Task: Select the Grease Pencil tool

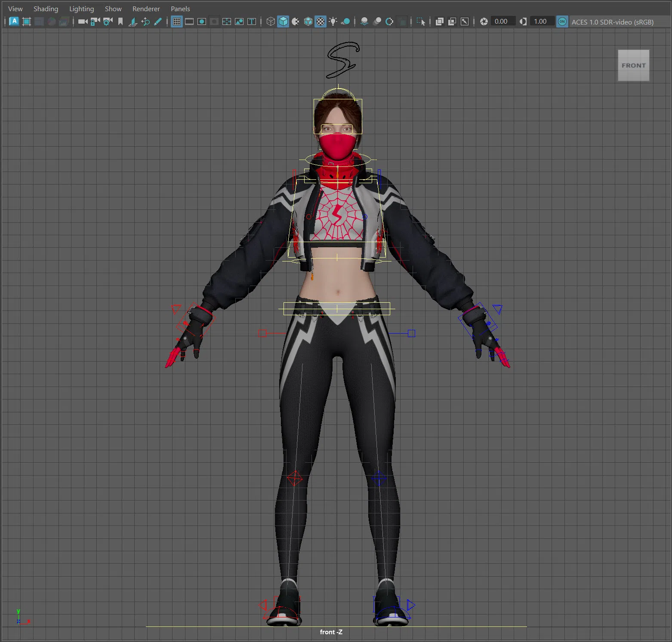Action: click(x=158, y=22)
